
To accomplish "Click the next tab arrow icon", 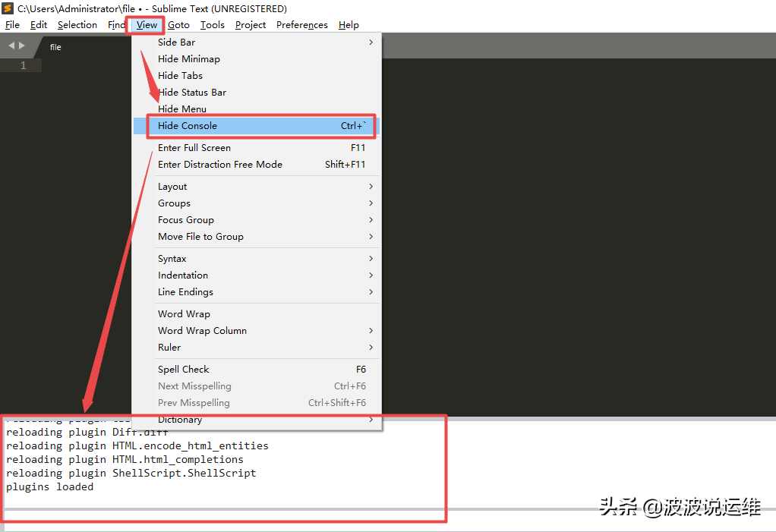I will tap(22, 46).
